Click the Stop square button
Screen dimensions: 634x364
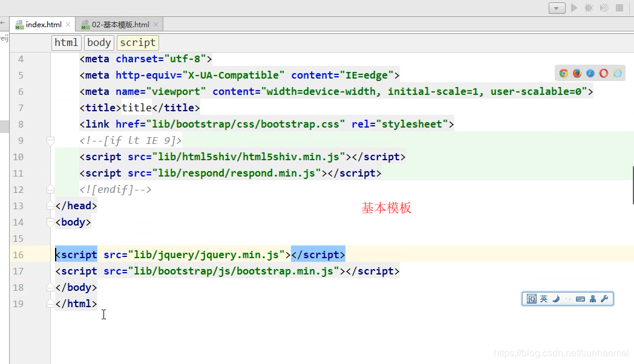coord(619,8)
